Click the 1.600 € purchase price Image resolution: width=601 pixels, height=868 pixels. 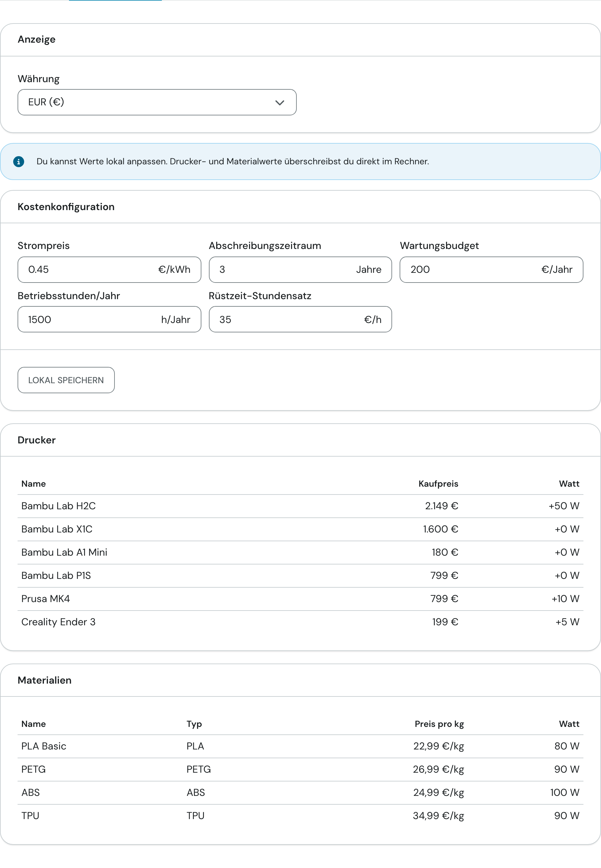pos(440,529)
